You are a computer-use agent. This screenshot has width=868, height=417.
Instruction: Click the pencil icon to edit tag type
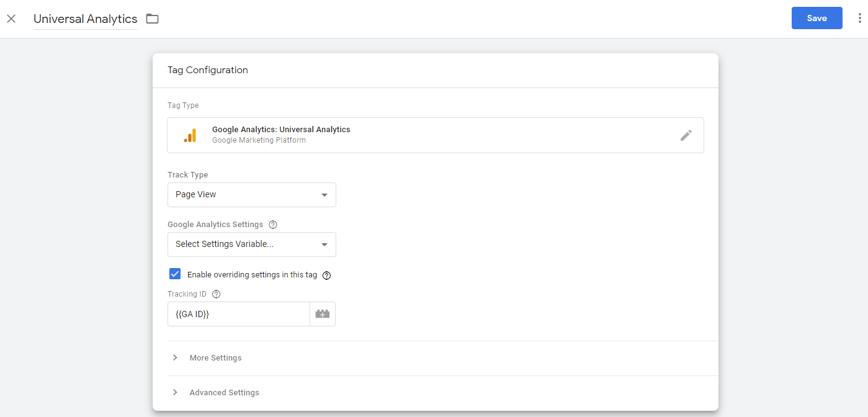tap(686, 135)
